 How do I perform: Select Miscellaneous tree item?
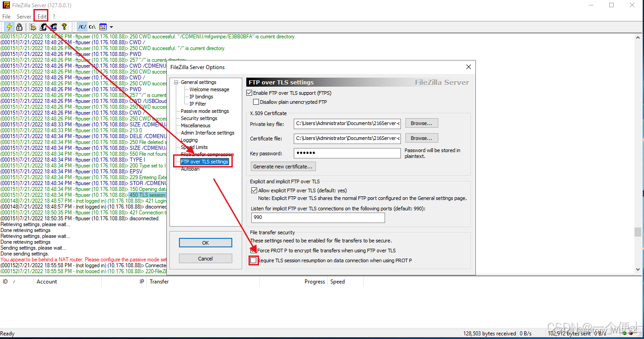pyautogui.click(x=196, y=125)
